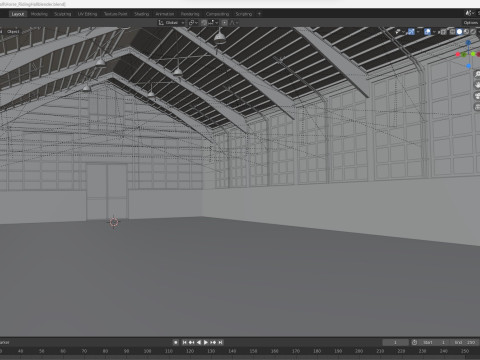480x360 pixels.
Task: Open the Global transform orientation dropdown
Action: (x=171, y=23)
